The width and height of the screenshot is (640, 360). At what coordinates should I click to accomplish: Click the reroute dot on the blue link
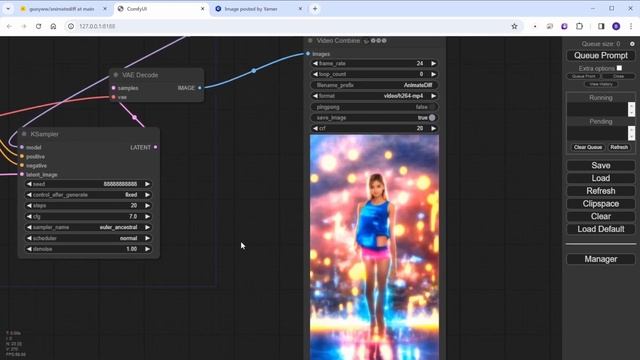[x=253, y=71]
